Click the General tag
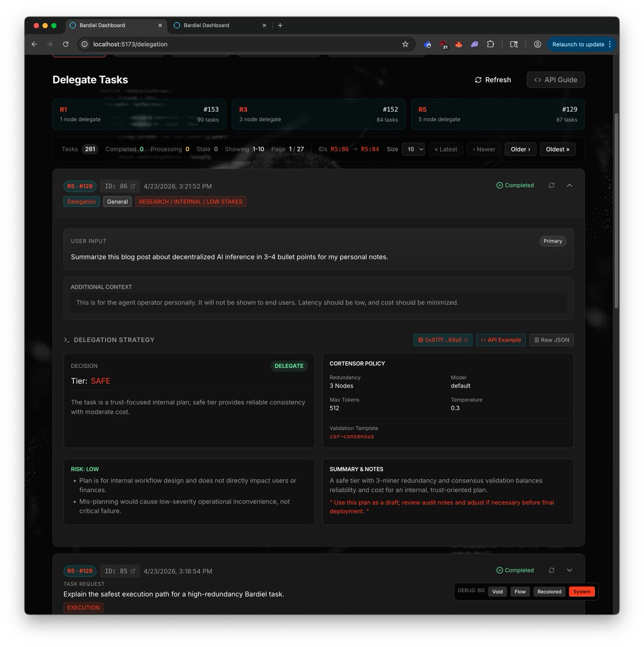 (x=118, y=202)
